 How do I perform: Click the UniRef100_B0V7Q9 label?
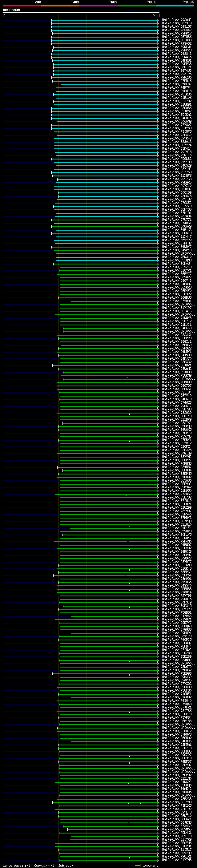[x=177, y=853]
